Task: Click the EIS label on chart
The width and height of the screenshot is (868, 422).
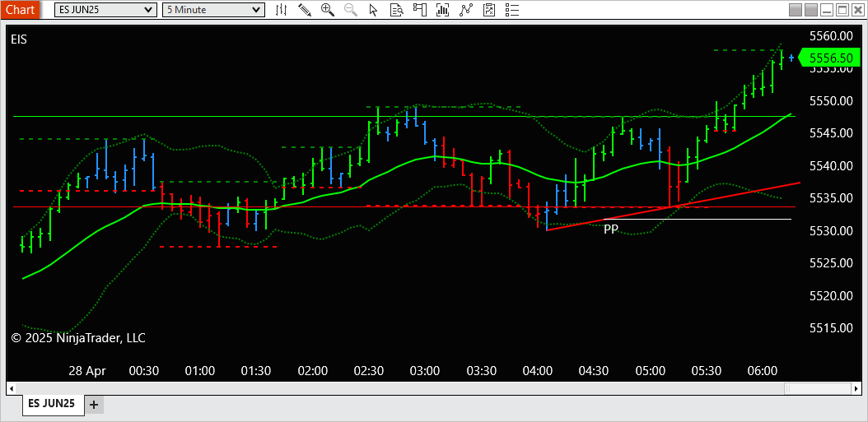Action: [x=19, y=39]
